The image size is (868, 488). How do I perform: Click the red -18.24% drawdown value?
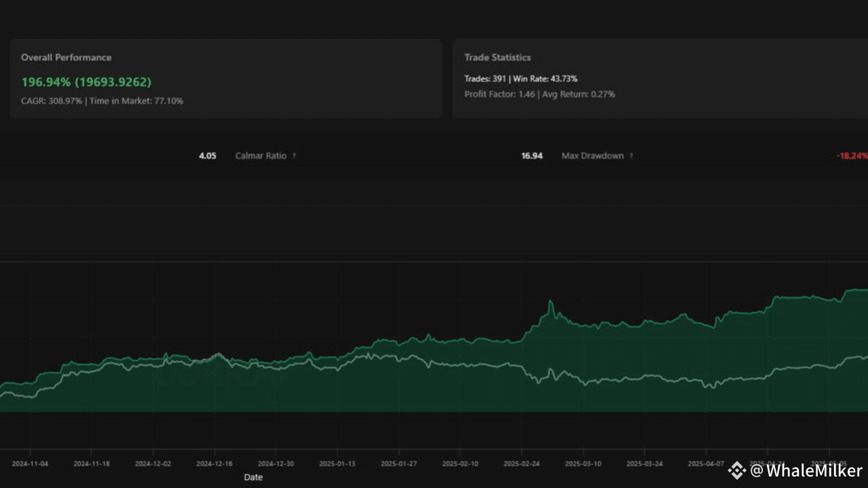[852, 156]
